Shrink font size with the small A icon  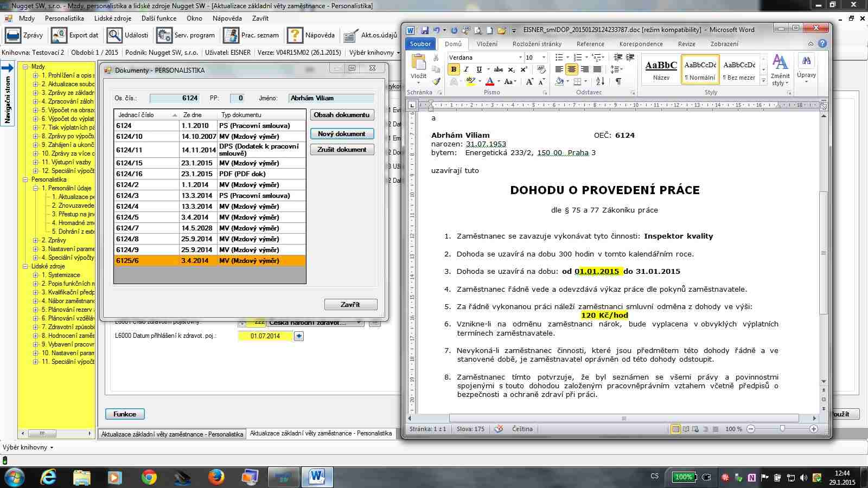click(541, 81)
